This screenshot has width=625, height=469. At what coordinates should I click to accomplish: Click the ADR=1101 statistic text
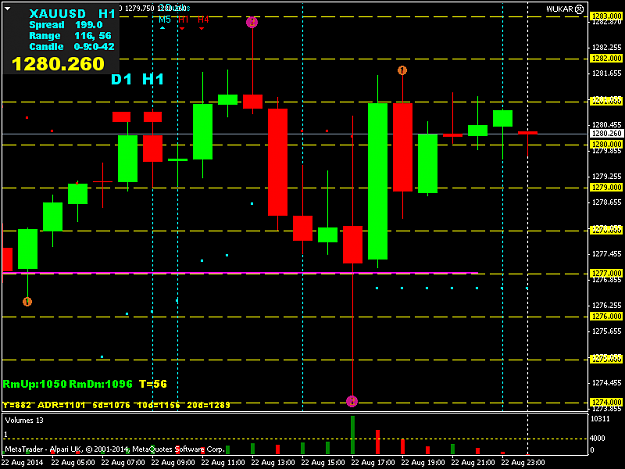(x=61, y=405)
